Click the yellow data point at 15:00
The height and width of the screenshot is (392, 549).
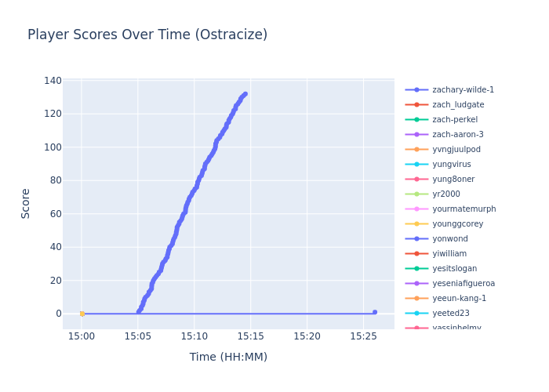(x=82, y=314)
